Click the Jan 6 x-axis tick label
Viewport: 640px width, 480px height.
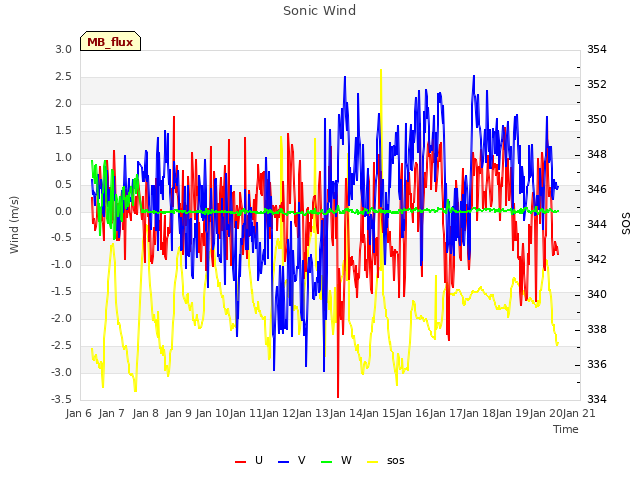click(79, 413)
